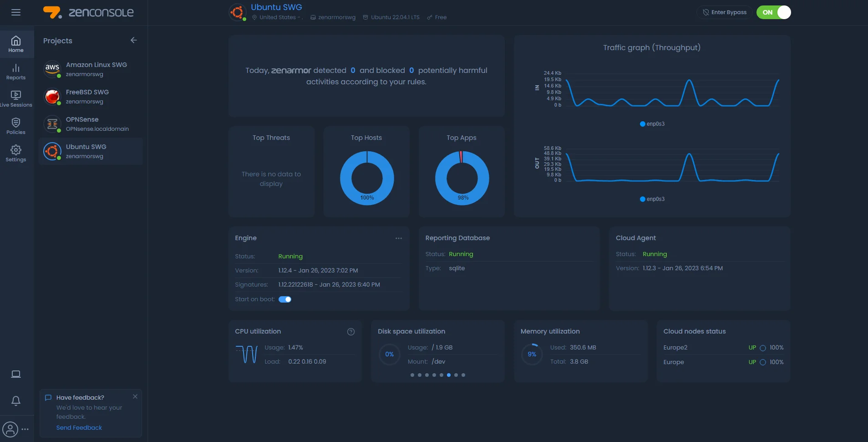Toggle Start on boot switch
This screenshot has width=868, height=442.
pos(285,299)
